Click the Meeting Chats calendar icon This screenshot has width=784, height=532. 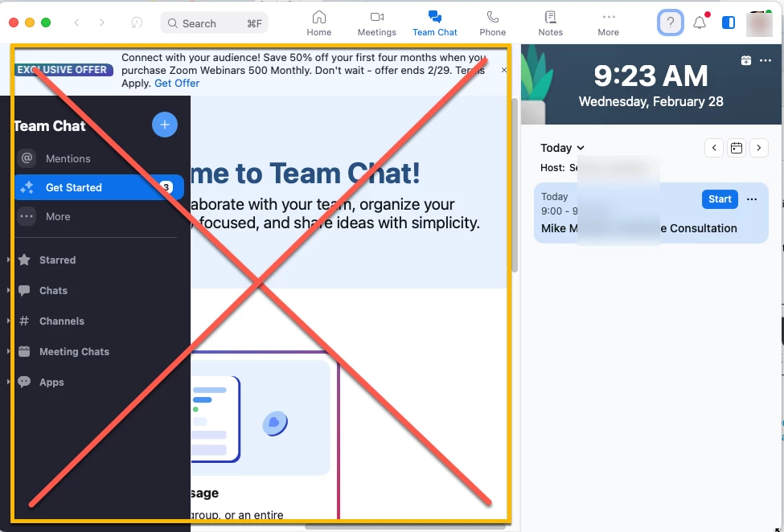click(x=24, y=351)
